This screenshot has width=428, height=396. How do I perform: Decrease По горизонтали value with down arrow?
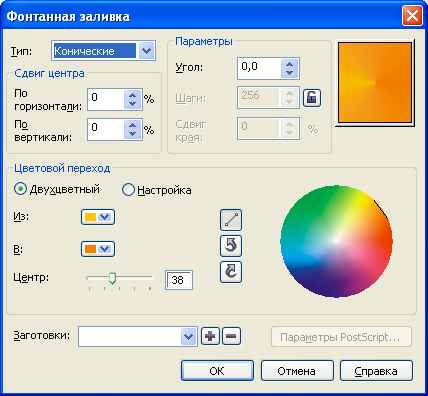133,104
